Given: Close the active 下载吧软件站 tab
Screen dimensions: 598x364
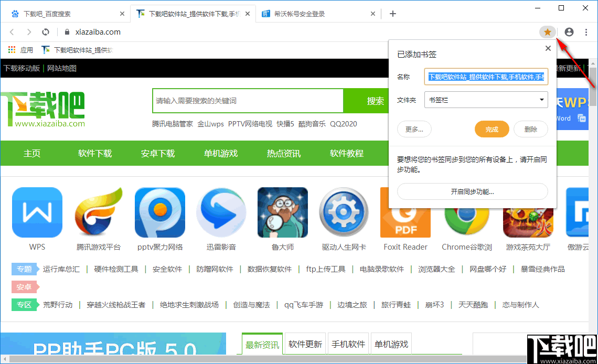Looking at the screenshot, I should [248, 14].
